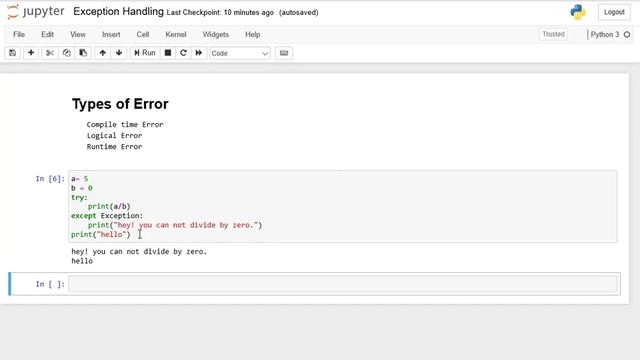This screenshot has width=640, height=360.
Task: Click the Trusted notebook indicator
Action: (x=553, y=34)
